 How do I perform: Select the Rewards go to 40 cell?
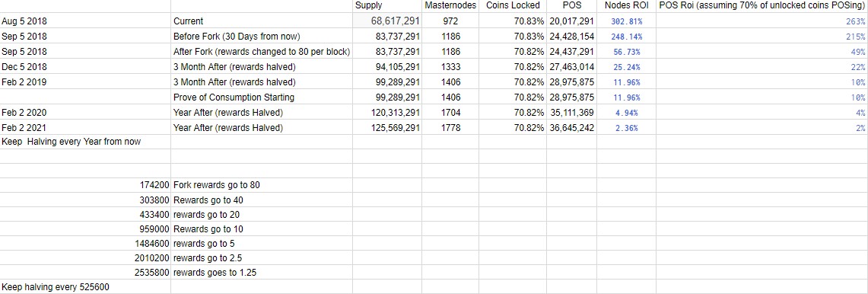point(262,200)
